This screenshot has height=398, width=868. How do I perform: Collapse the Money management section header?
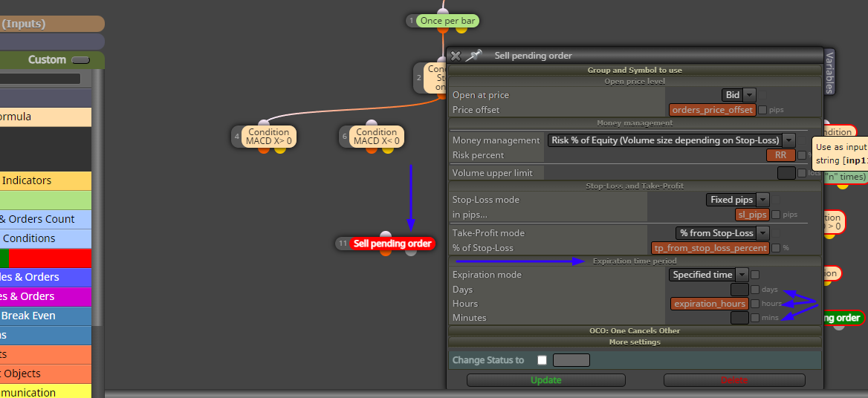point(635,123)
